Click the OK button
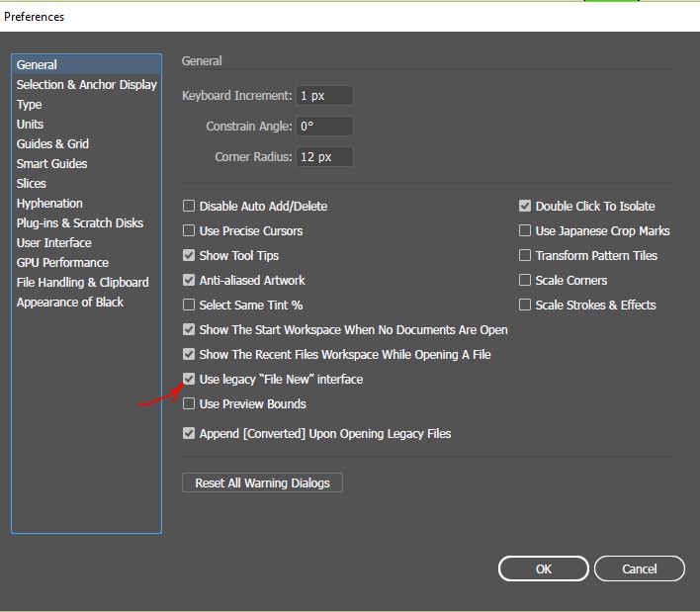 543,568
